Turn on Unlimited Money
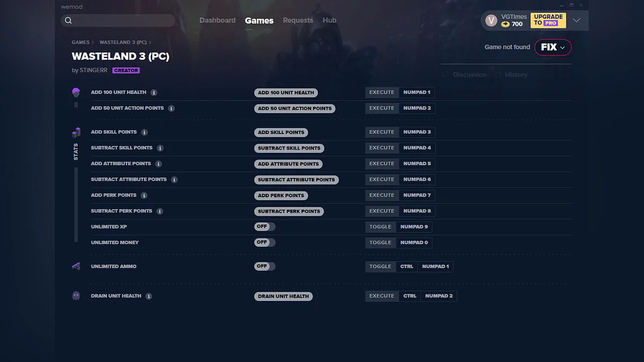This screenshot has width=644, height=362. 265,242
